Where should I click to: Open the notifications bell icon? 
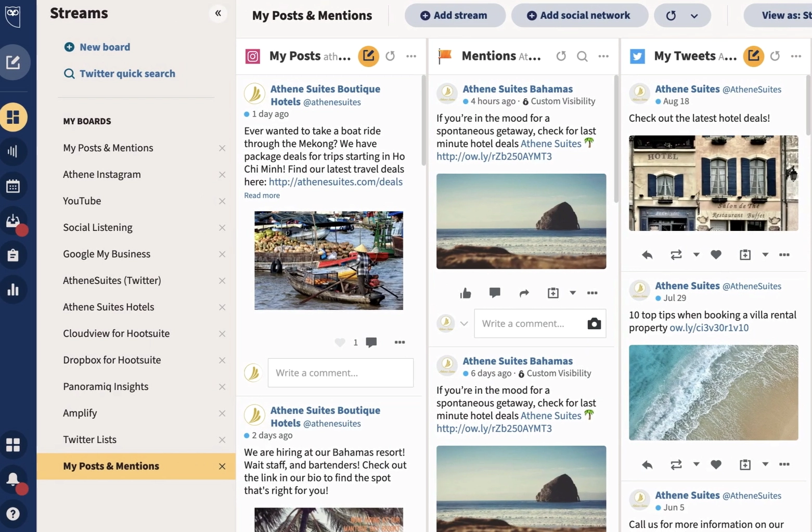click(x=13, y=479)
